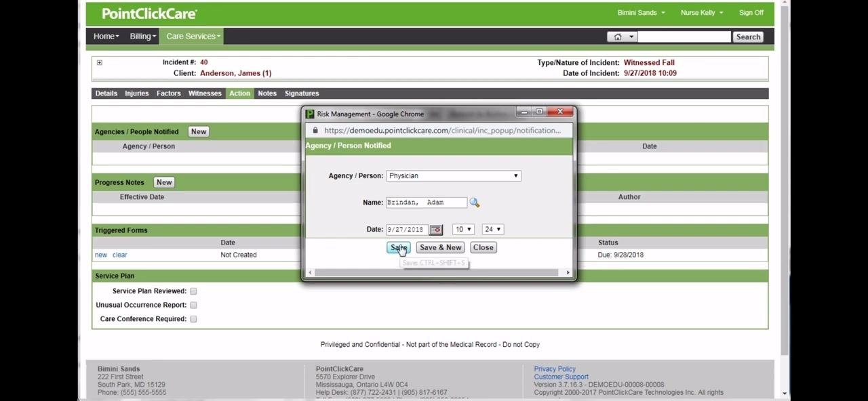
Task: Click the 'Not Created' date cell
Action: (239, 255)
